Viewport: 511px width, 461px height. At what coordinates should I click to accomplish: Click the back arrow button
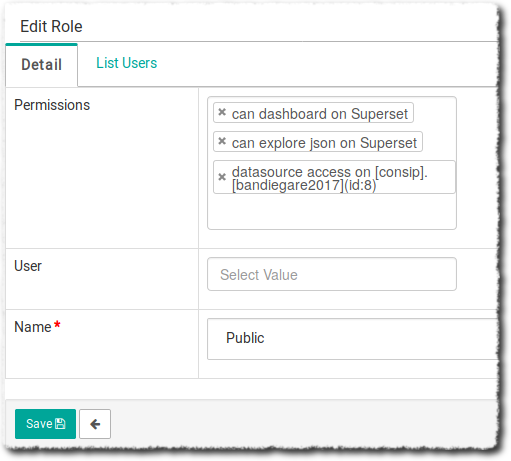tap(95, 424)
